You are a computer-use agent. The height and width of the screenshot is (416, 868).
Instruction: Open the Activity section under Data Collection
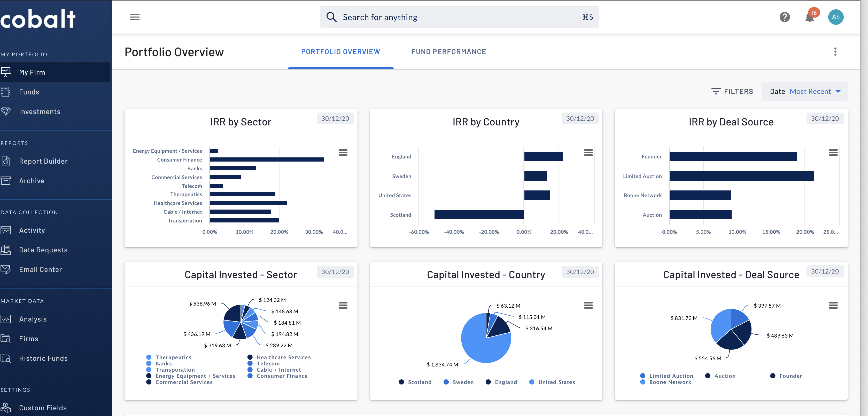32,230
